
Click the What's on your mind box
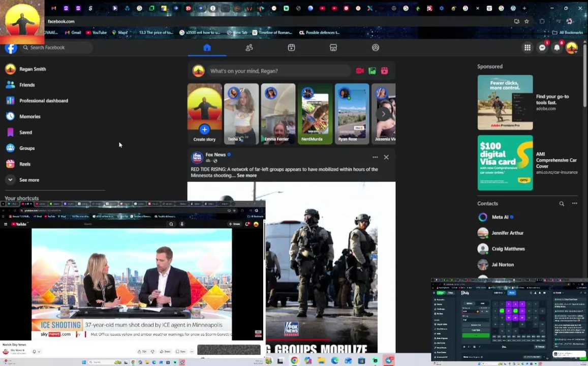(280, 71)
